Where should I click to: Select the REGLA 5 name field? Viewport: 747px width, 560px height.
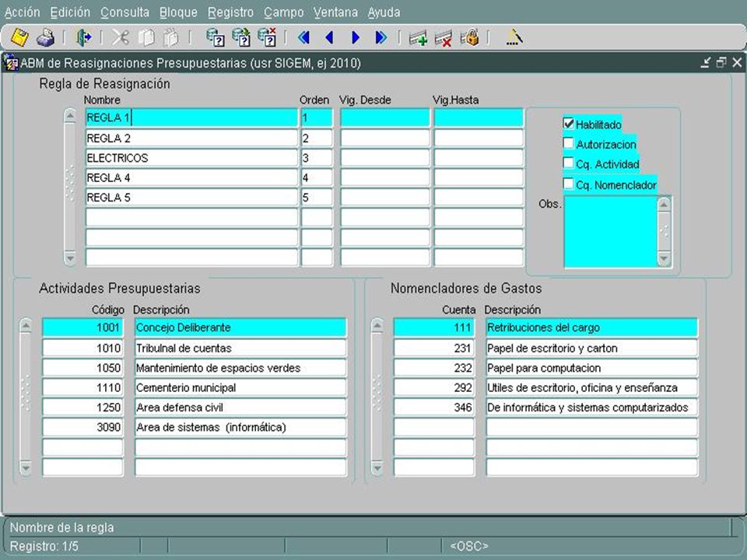point(191,197)
